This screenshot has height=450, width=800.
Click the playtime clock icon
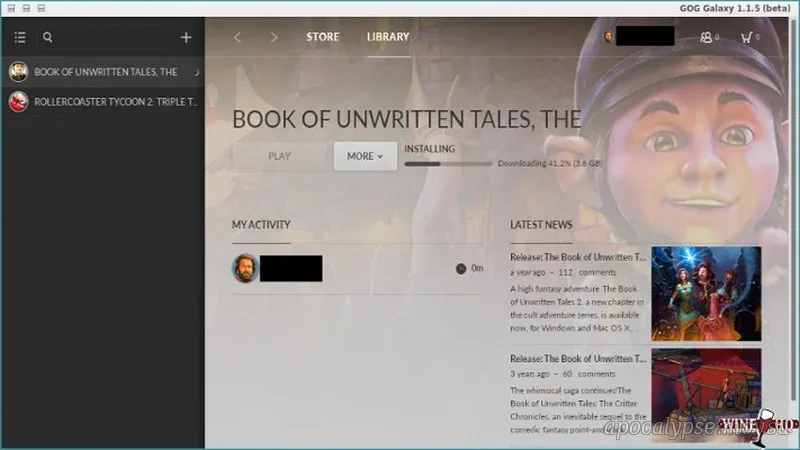pos(460,268)
